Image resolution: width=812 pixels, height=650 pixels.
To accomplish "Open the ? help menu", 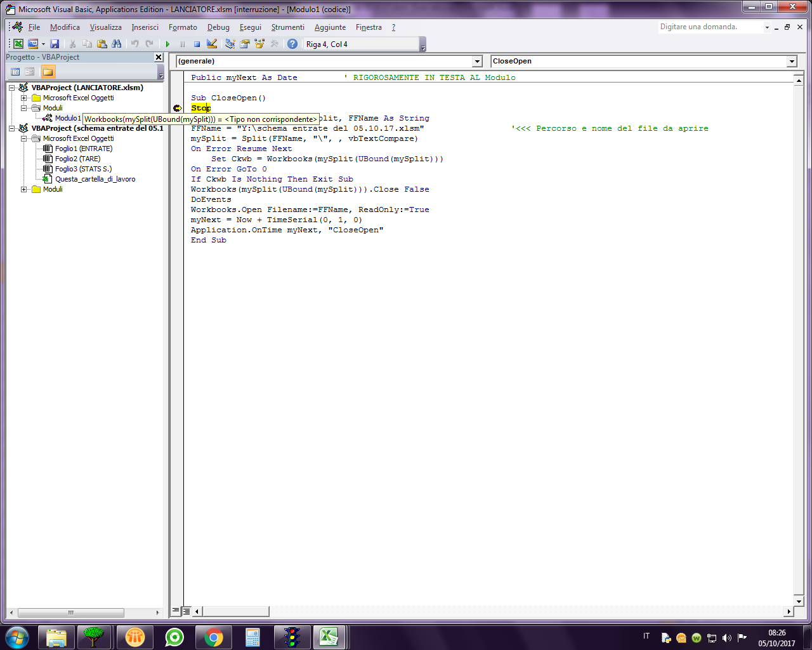I will pyautogui.click(x=393, y=27).
